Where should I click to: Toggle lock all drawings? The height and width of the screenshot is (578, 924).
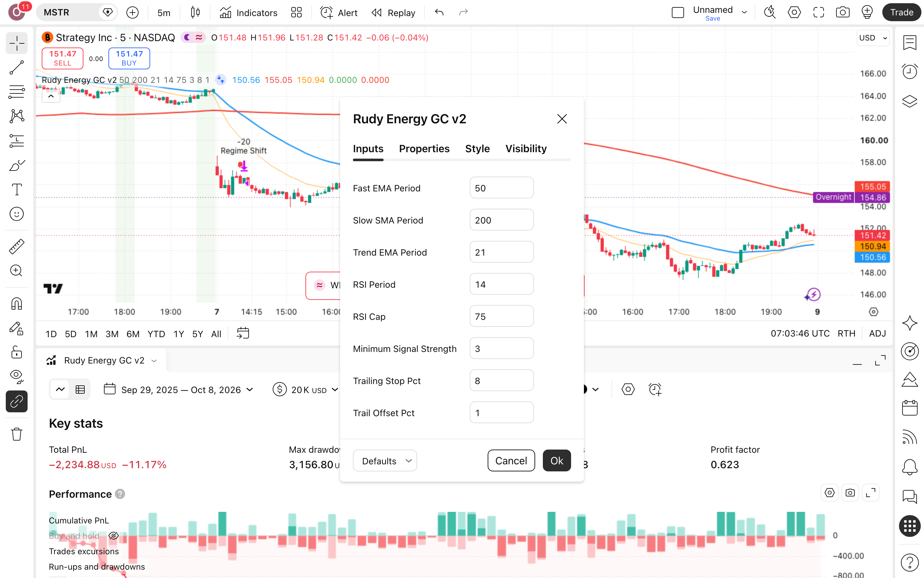[x=16, y=353]
